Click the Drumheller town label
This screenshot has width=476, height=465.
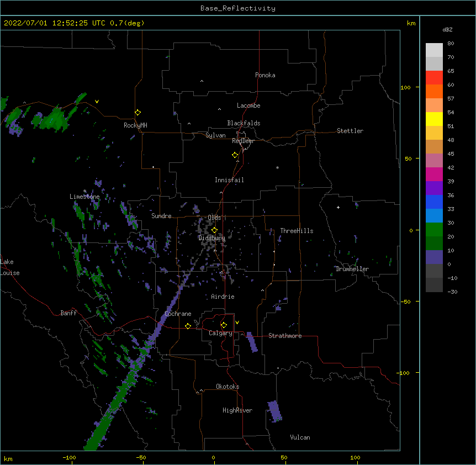(352, 269)
